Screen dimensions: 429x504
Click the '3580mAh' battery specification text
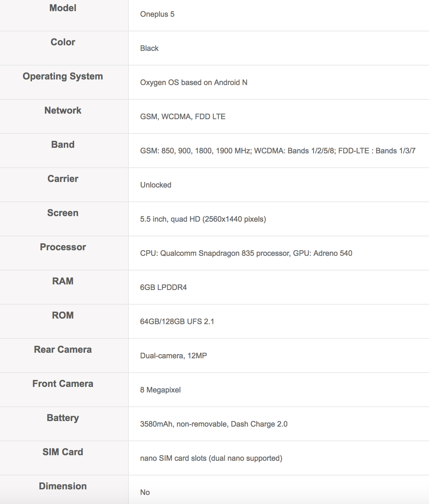coord(213,424)
